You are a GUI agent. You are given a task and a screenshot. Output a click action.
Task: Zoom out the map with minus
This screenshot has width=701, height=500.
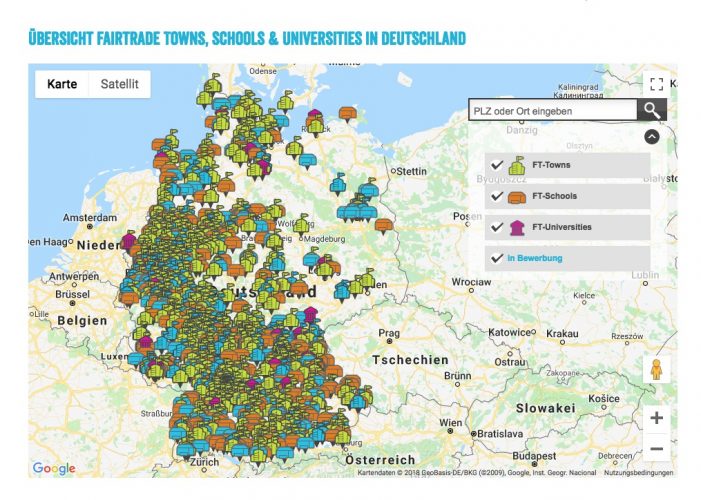pos(656,448)
